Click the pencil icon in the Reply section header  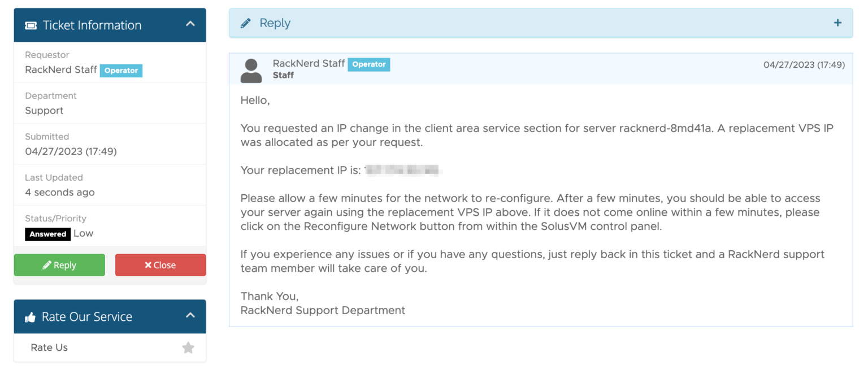(245, 23)
